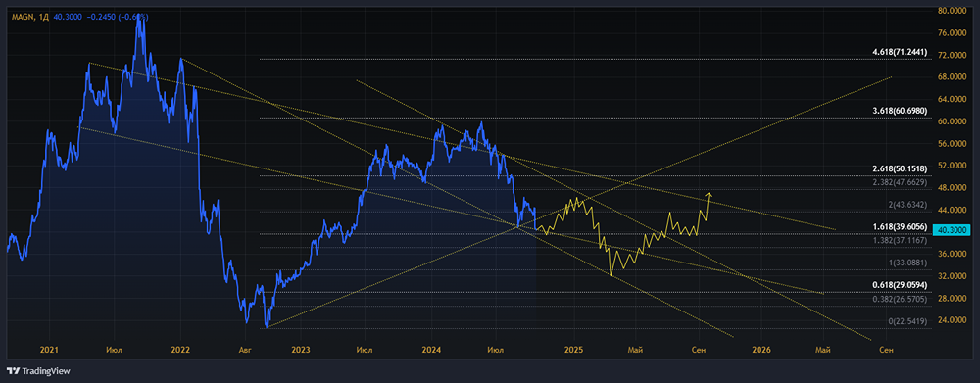Viewport: 980px width, 383px height.
Task: Click 60.0000 on the price axis
Action: 954,121
